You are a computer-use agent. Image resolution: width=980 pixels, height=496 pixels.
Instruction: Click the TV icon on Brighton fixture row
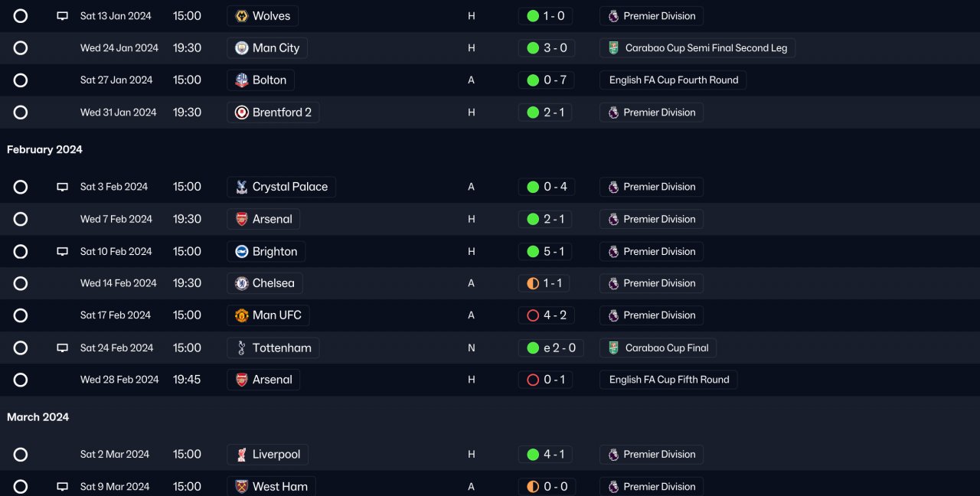63,252
